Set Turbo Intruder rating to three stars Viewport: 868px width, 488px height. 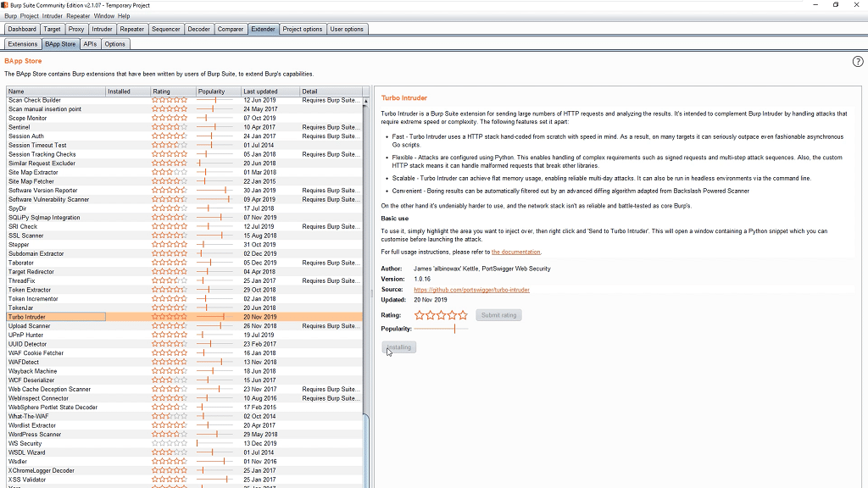[x=441, y=315]
